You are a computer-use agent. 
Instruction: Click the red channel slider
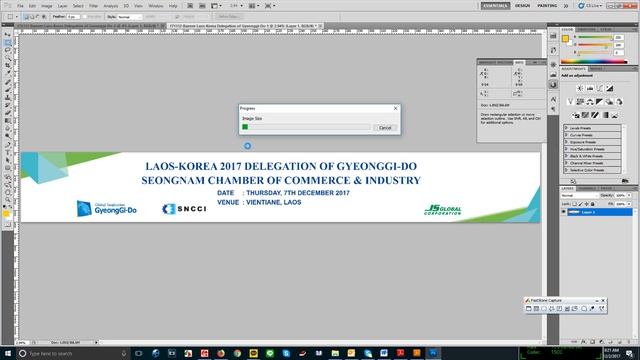click(594, 37)
